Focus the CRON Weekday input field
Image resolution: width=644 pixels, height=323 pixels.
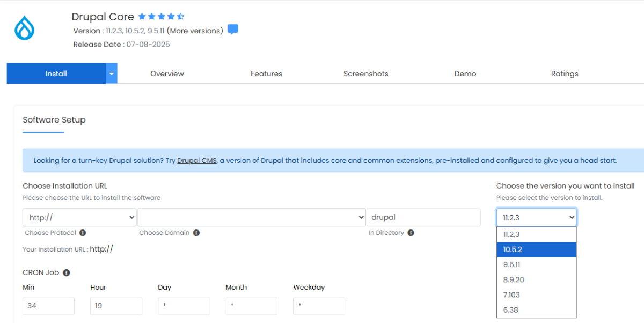319,306
